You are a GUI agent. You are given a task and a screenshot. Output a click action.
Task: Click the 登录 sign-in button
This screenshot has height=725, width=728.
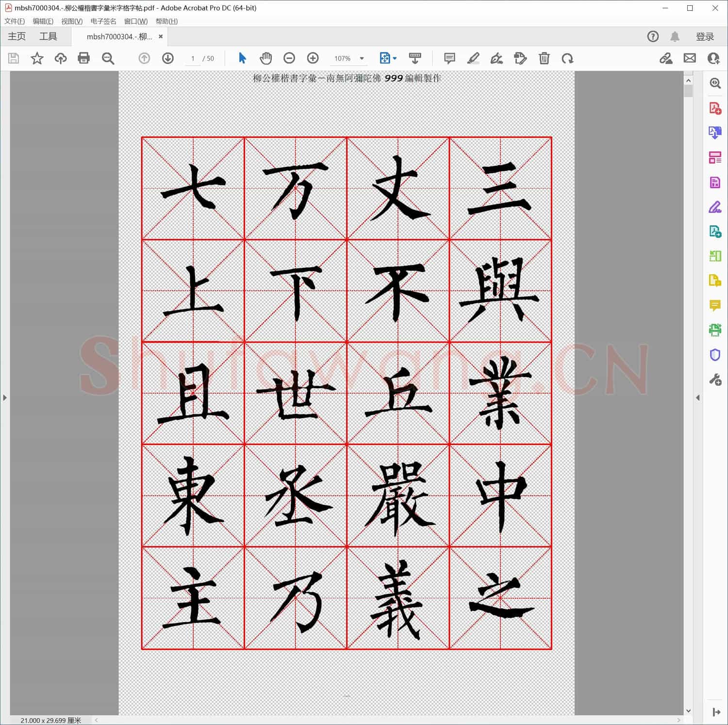705,36
